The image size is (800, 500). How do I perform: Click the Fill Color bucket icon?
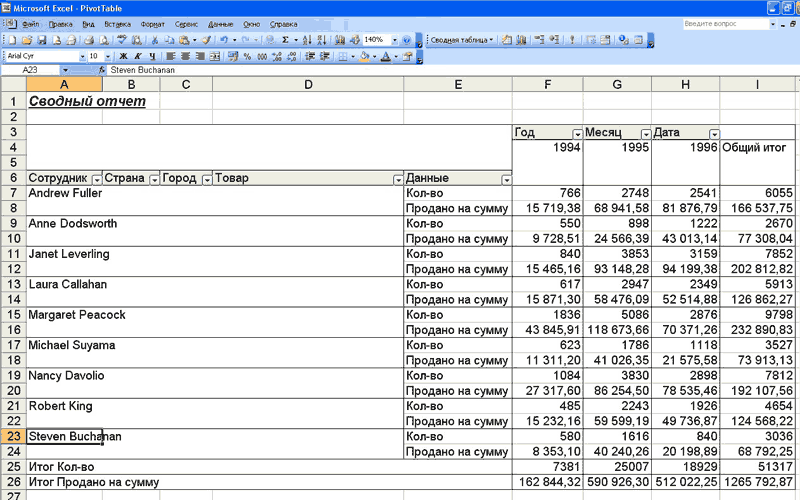(x=363, y=57)
